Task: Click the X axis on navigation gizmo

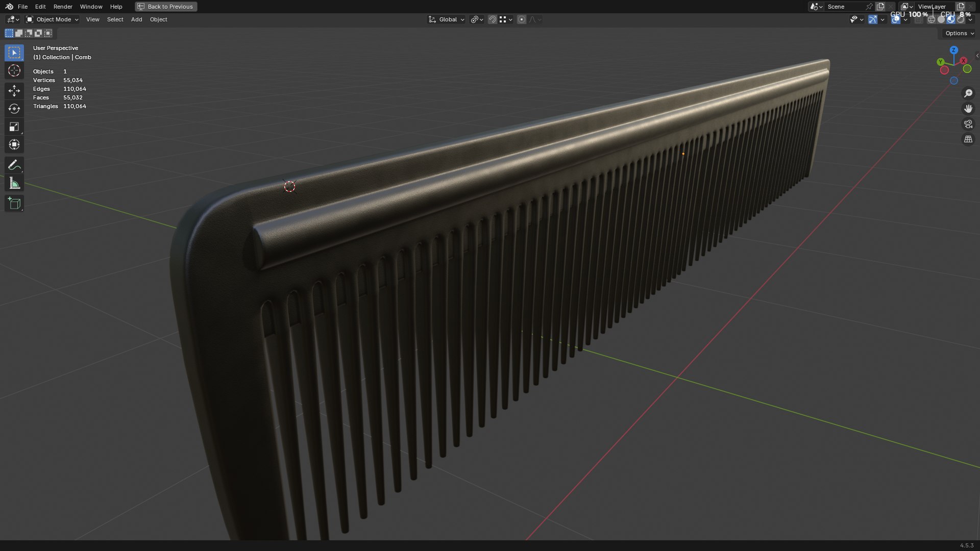Action: [963, 61]
